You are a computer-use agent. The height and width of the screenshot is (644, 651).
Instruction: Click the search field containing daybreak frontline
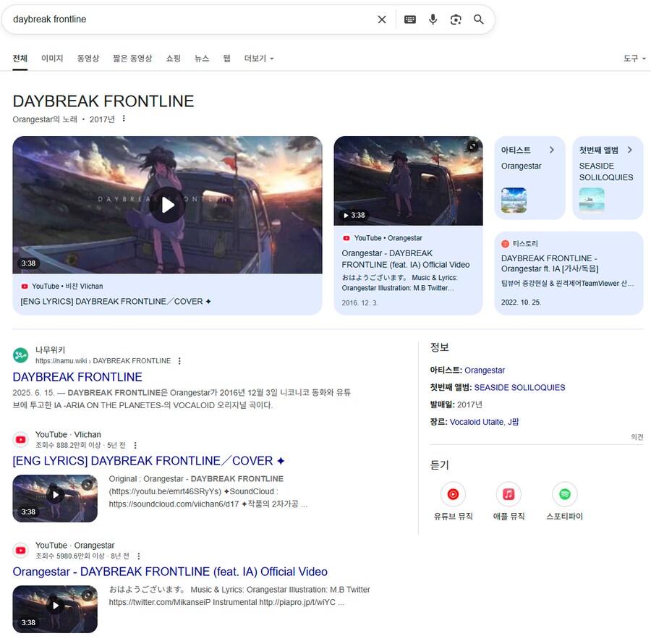191,20
